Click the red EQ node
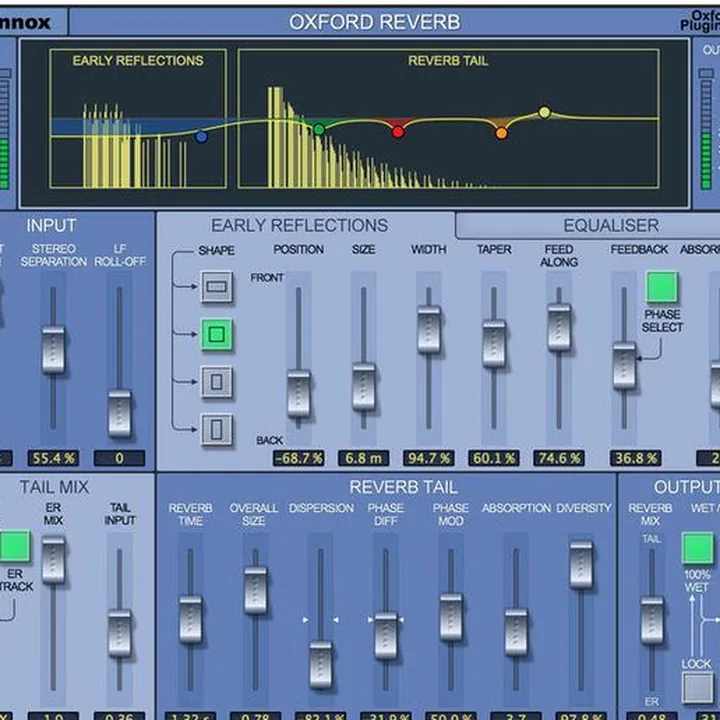This screenshot has height=720, width=720. (x=398, y=132)
